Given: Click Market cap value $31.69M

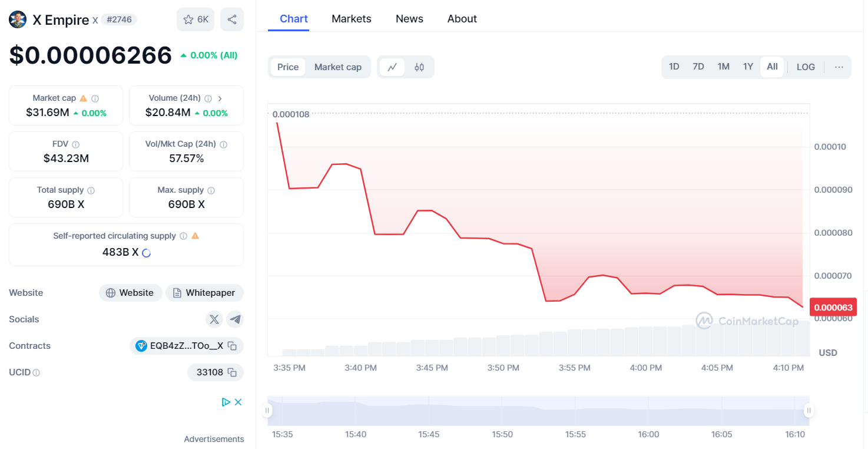Looking at the screenshot, I should pyautogui.click(x=48, y=112).
